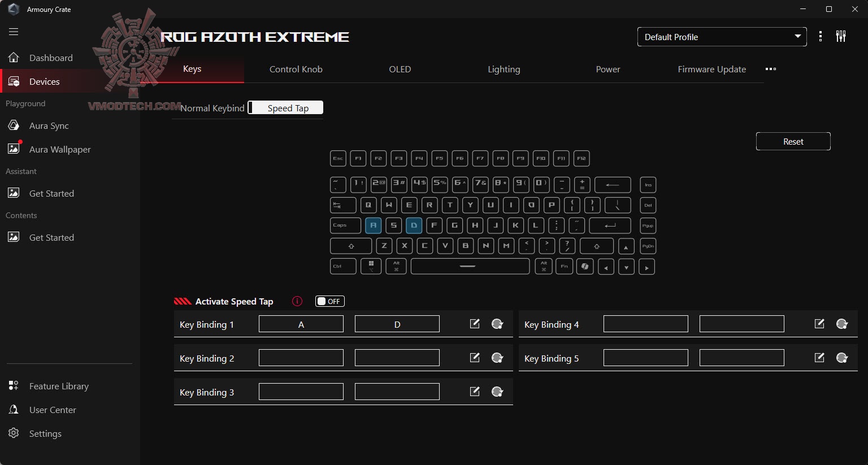Select the F1 key on the keyboard layout

pos(358,159)
